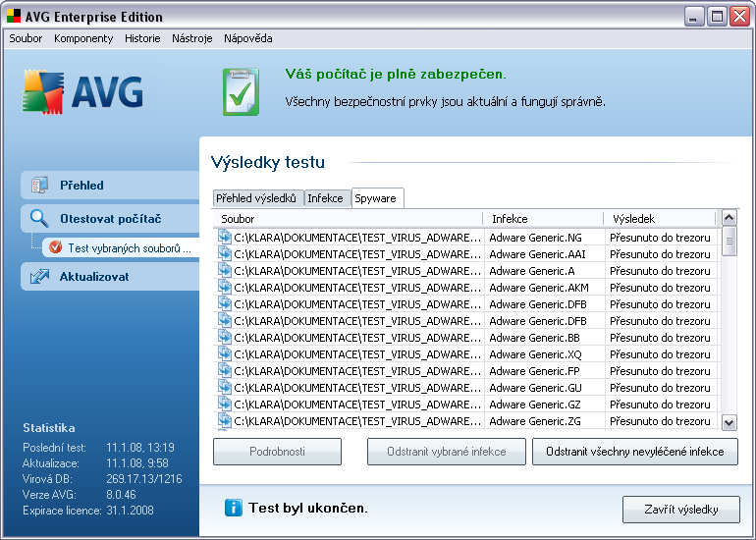The image size is (756, 540).
Task: Click the magnifier icon for Otestovat počítač
Action: pyautogui.click(x=39, y=218)
